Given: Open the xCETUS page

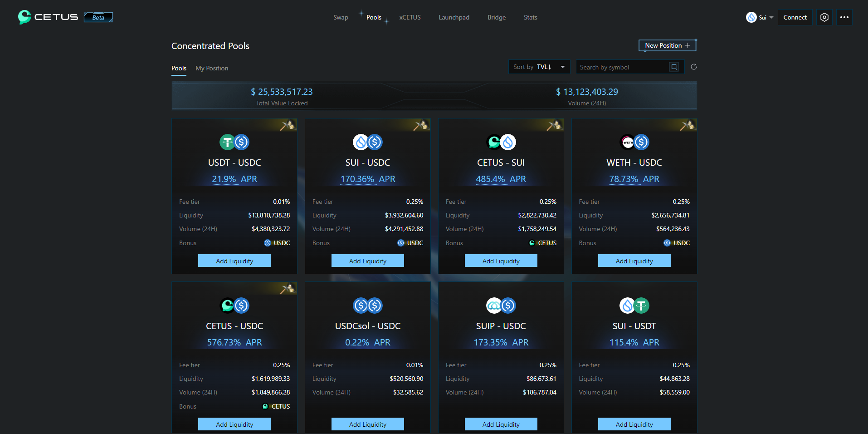Looking at the screenshot, I should (410, 17).
